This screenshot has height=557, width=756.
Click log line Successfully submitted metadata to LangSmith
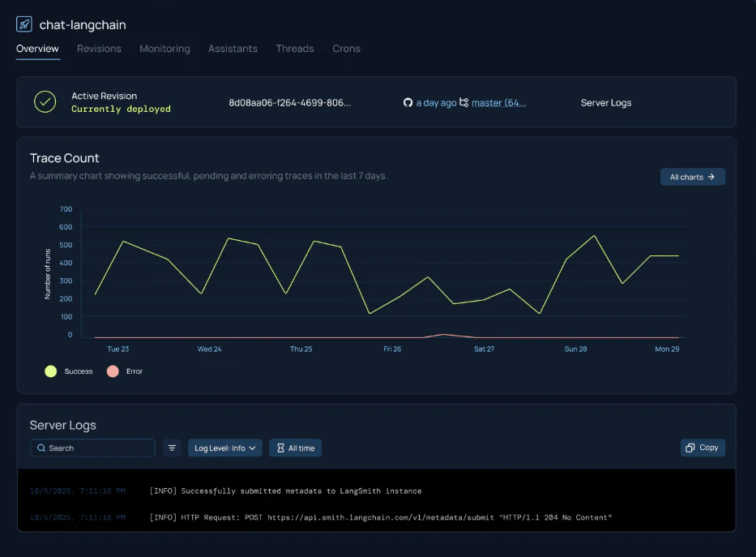(x=285, y=491)
